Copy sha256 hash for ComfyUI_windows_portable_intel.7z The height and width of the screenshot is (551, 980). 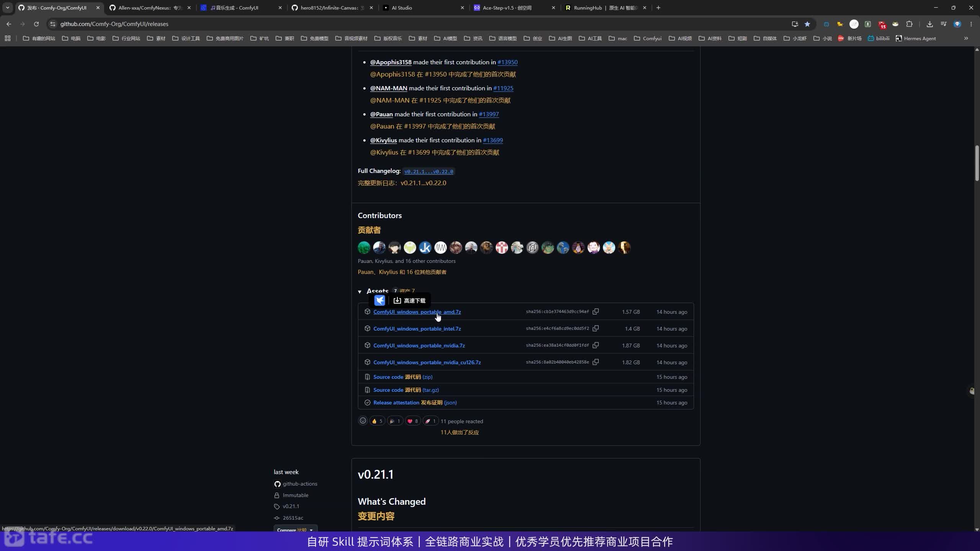coord(596,328)
